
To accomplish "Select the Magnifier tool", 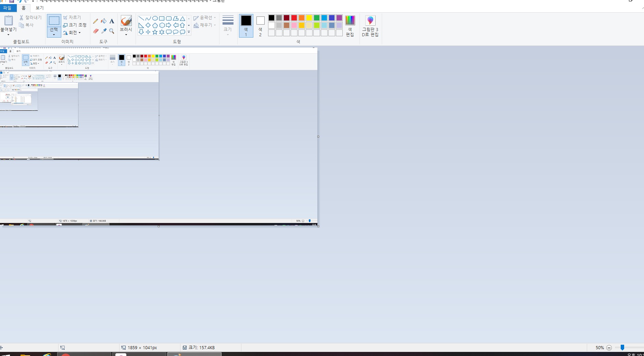I will (112, 31).
